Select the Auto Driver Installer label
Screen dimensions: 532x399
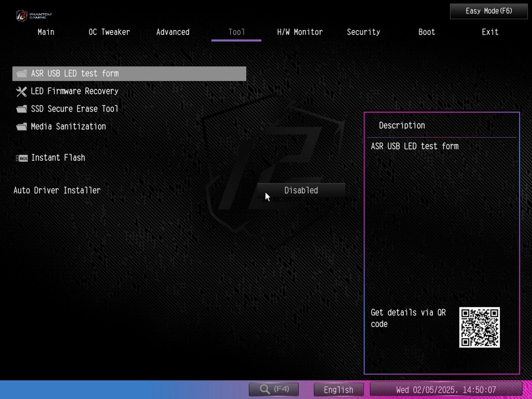coord(57,190)
